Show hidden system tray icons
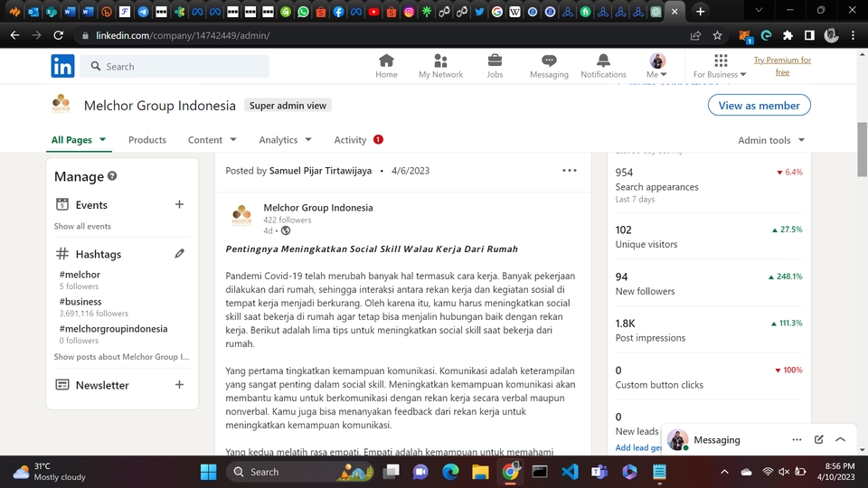 click(x=724, y=472)
